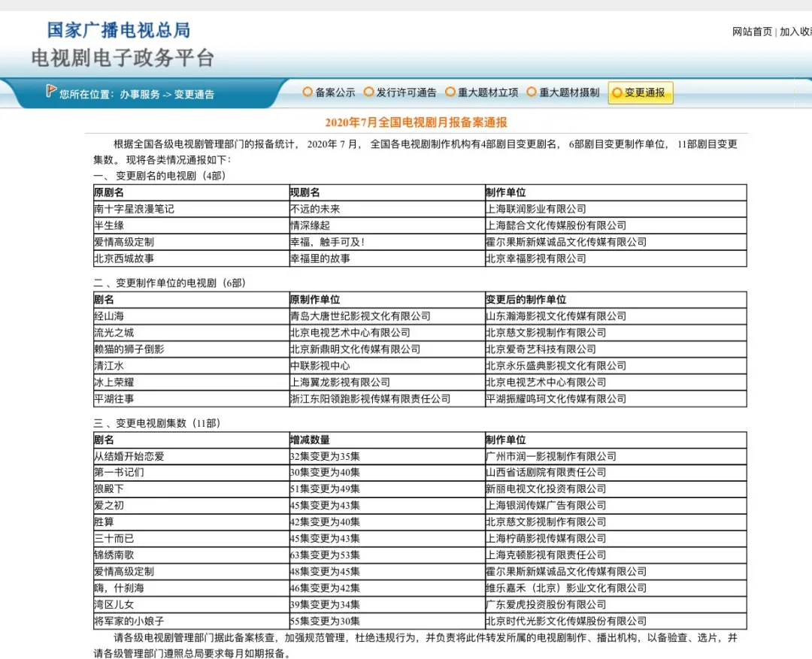Select the 南十字星浪漫笔记 cell
Image resolution: width=812 pixels, height=659 pixels.
pos(191,209)
